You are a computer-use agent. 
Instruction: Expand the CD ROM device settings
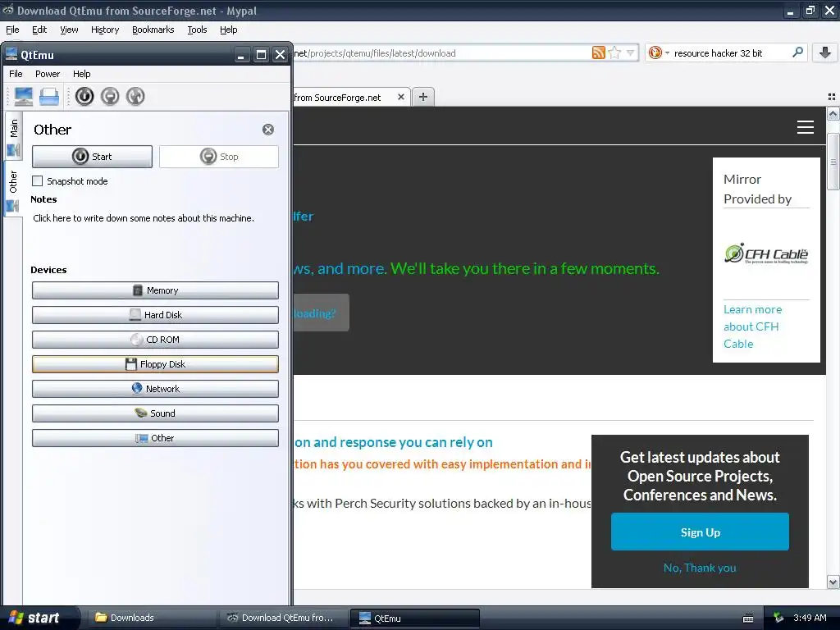155,340
